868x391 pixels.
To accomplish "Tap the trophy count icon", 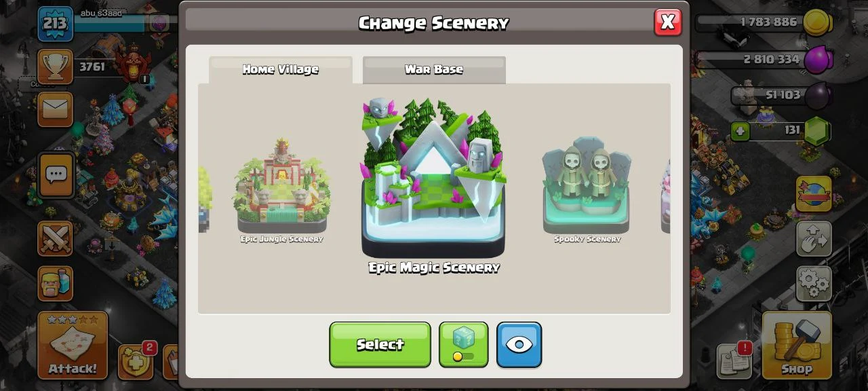I will 55,66.
